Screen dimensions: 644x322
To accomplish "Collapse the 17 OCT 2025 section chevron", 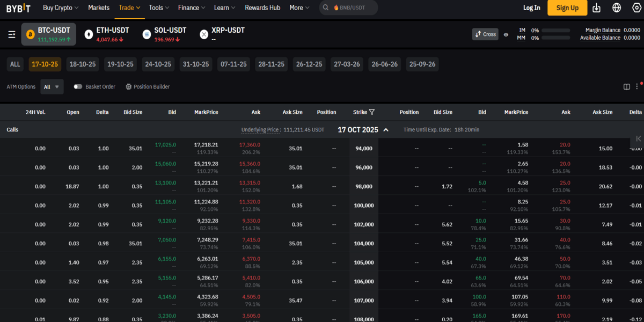I will click(385, 129).
